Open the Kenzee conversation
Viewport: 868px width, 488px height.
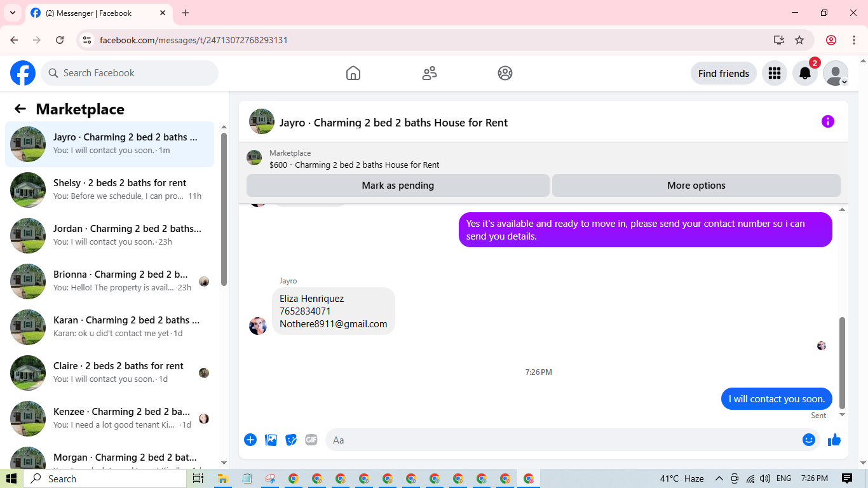(109, 419)
